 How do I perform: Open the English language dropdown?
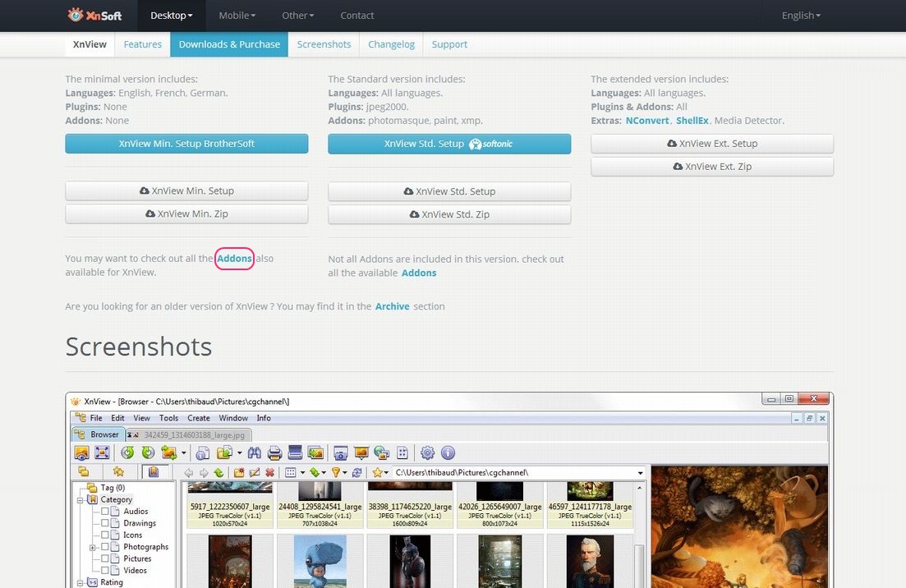coord(801,15)
